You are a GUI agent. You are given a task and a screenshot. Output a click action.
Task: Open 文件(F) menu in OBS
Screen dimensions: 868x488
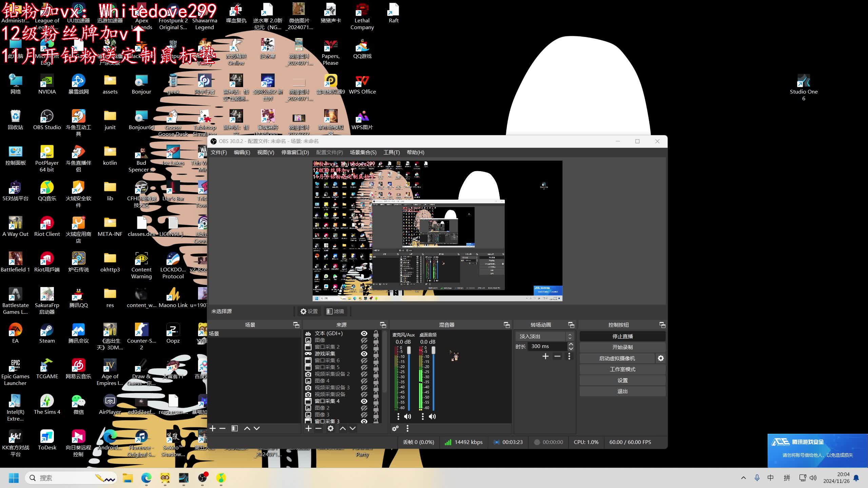[x=219, y=152]
